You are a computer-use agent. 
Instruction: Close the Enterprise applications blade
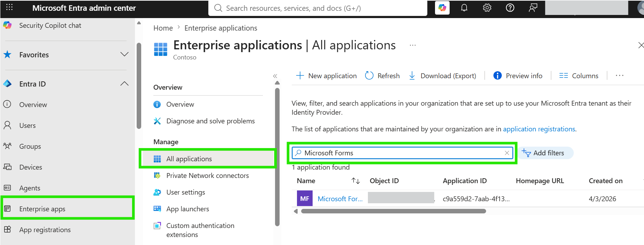[x=641, y=45]
